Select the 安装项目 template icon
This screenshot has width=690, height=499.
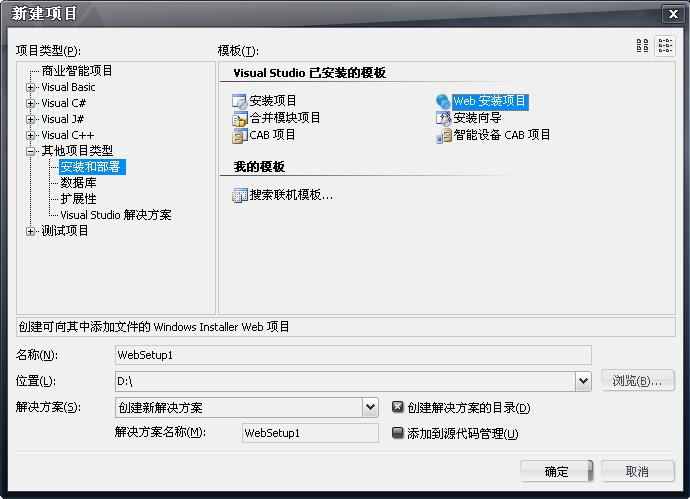pyautogui.click(x=240, y=101)
